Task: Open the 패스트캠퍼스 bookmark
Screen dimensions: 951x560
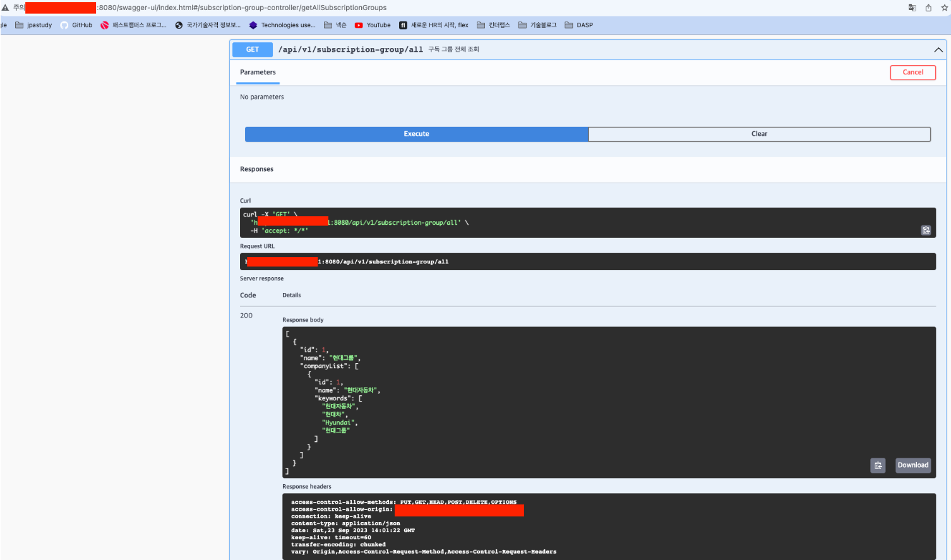Action: (133, 25)
